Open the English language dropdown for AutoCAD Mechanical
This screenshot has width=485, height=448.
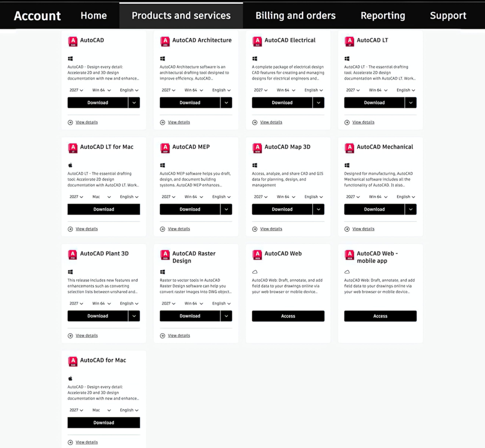click(406, 197)
